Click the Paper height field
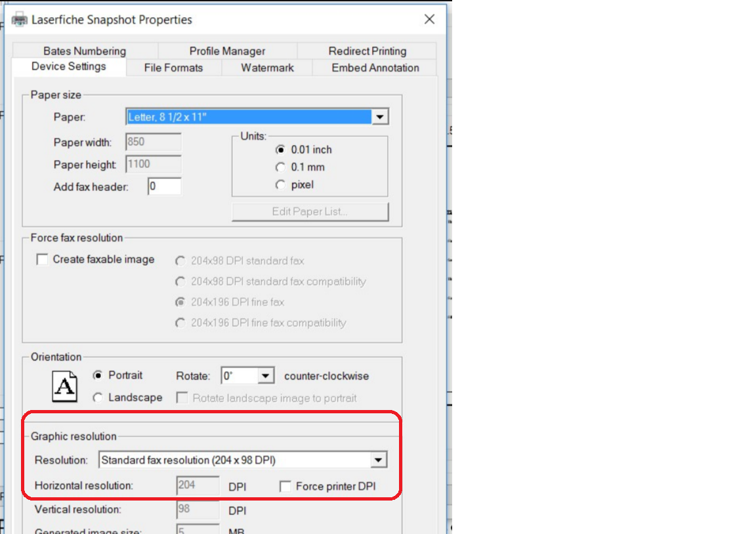 pyautogui.click(x=154, y=164)
